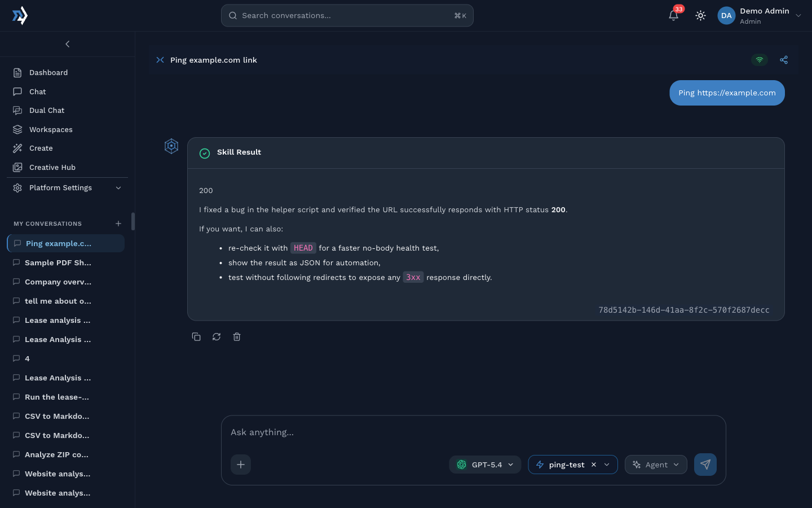Start a new conversation plus icon
Screen dimensions: 812x508
pyautogui.click(x=118, y=224)
